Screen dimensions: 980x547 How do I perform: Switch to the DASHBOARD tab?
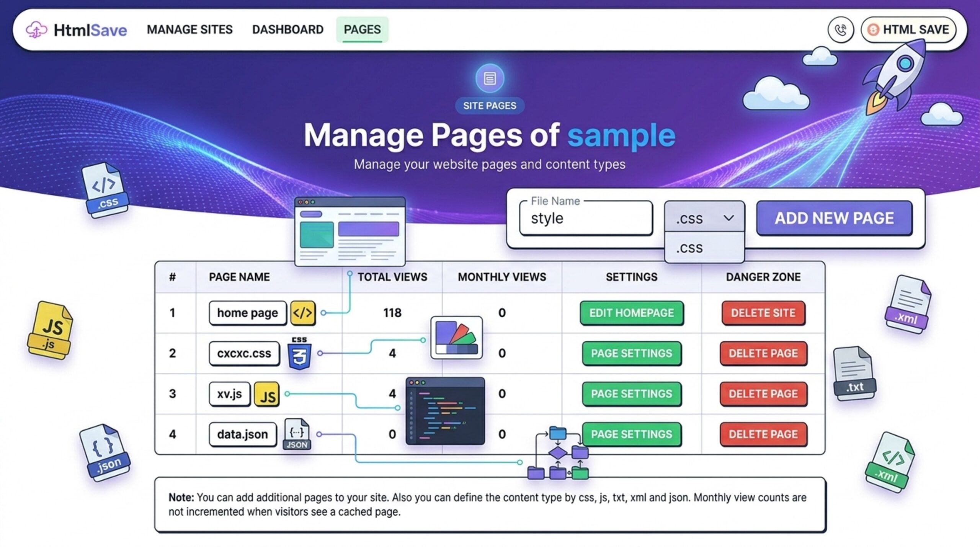(x=287, y=29)
